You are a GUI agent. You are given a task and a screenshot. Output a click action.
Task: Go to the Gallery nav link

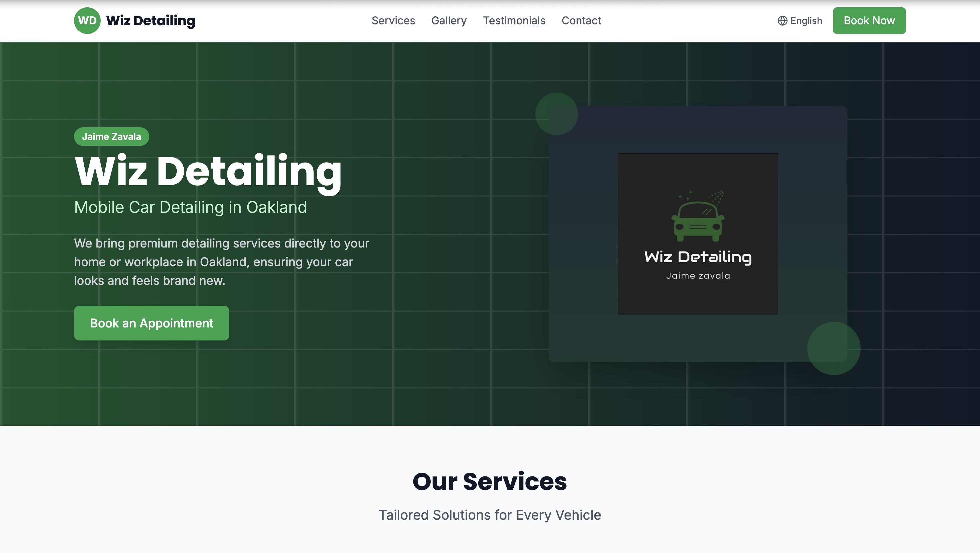click(x=449, y=21)
